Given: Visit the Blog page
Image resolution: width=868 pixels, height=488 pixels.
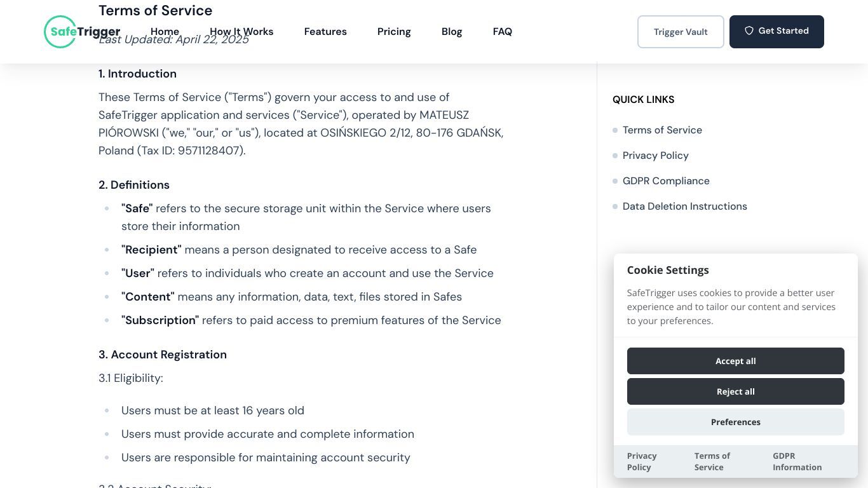Looking at the screenshot, I should pyautogui.click(x=452, y=32).
